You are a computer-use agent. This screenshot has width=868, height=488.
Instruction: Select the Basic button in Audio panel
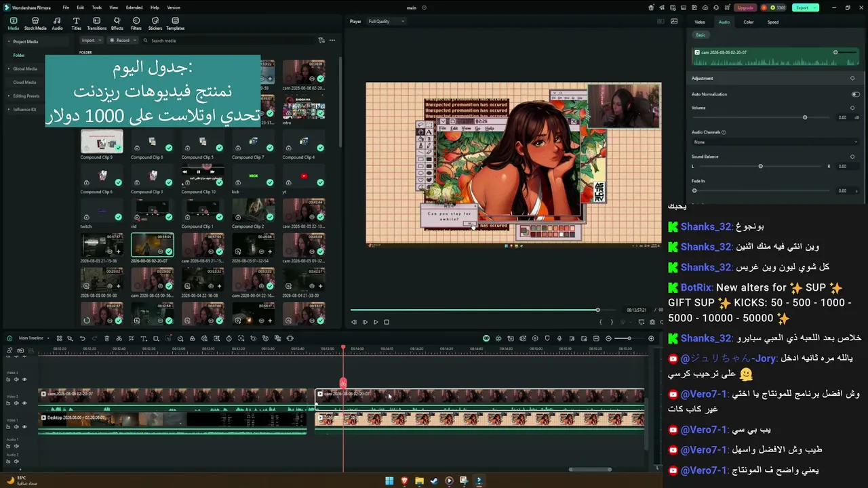coord(701,35)
